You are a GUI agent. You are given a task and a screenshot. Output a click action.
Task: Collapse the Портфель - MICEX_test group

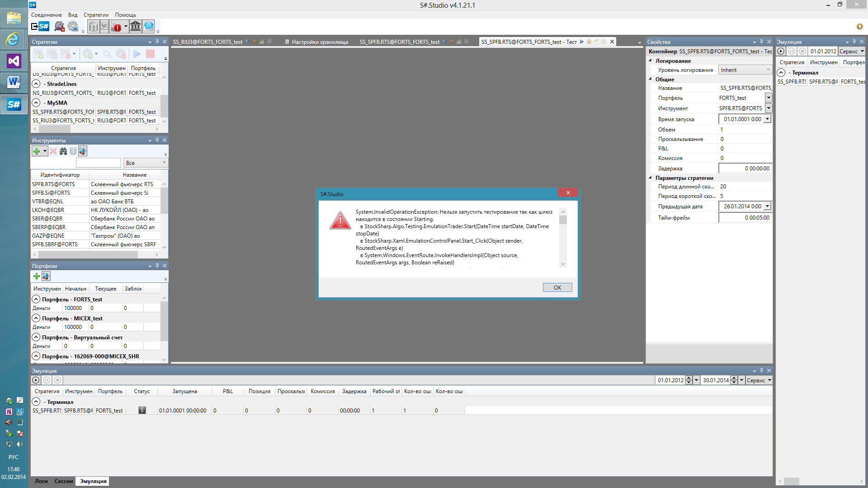(36, 318)
